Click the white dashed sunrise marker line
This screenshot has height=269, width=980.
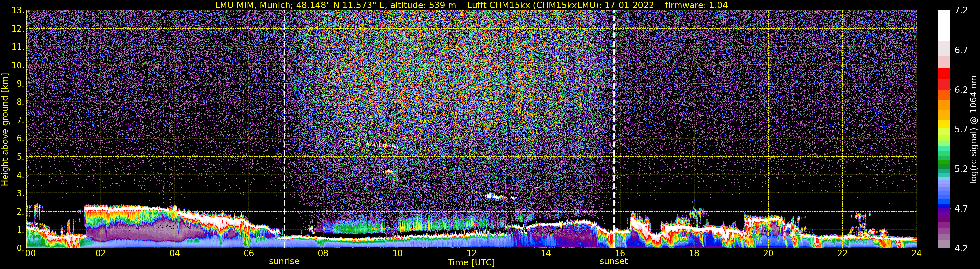(284, 129)
